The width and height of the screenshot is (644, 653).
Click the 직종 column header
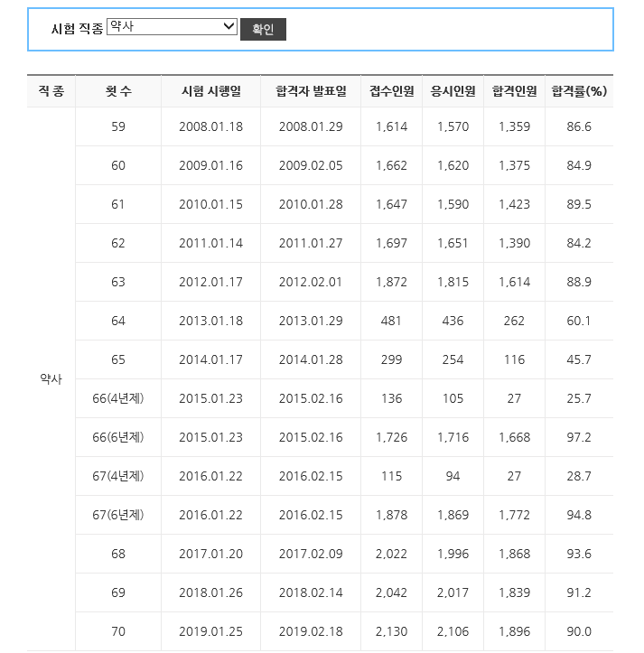coord(51,91)
